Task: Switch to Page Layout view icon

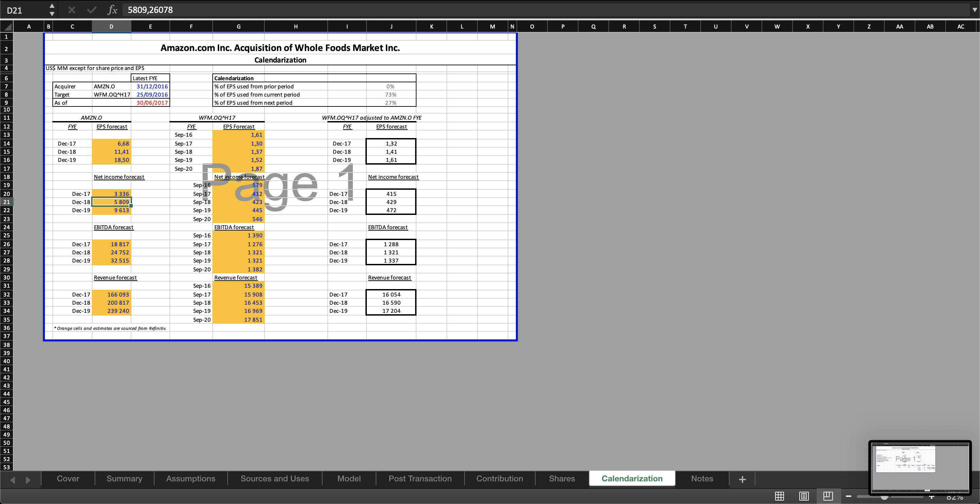Action: click(804, 496)
